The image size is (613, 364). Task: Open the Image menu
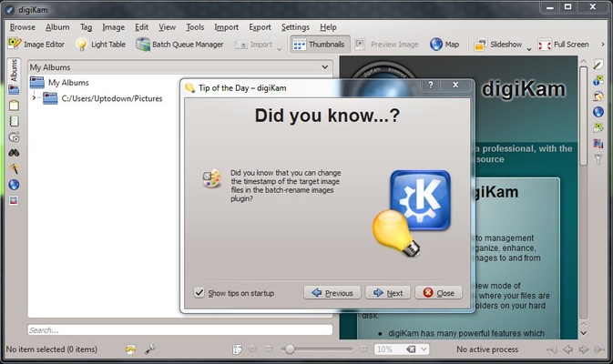pyautogui.click(x=113, y=27)
